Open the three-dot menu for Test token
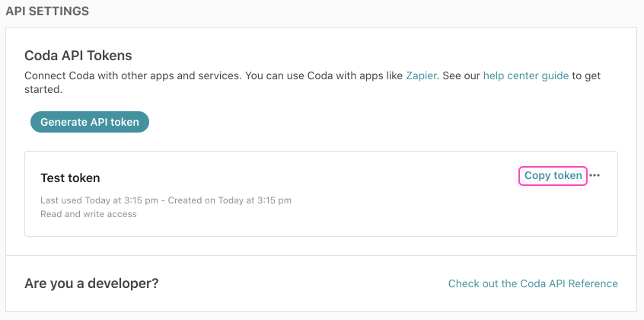The width and height of the screenshot is (644, 320). (595, 176)
